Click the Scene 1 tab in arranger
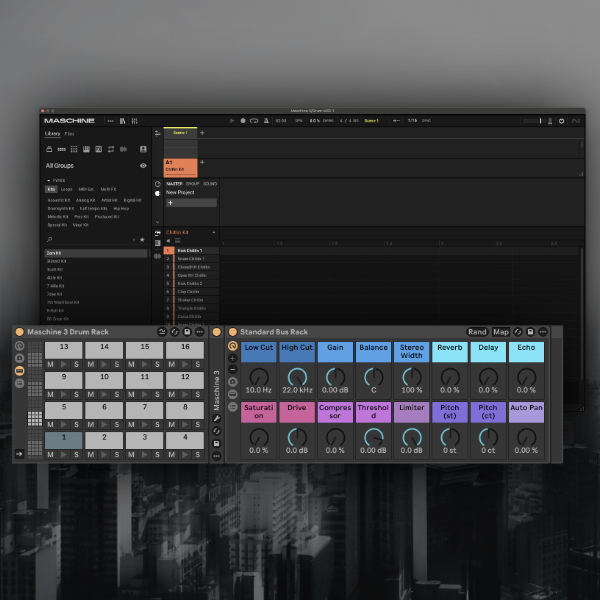The image size is (600, 600). 180,133
